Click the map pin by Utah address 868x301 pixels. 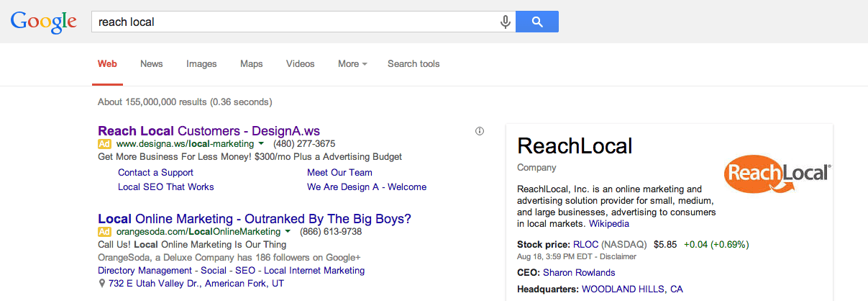tap(101, 284)
